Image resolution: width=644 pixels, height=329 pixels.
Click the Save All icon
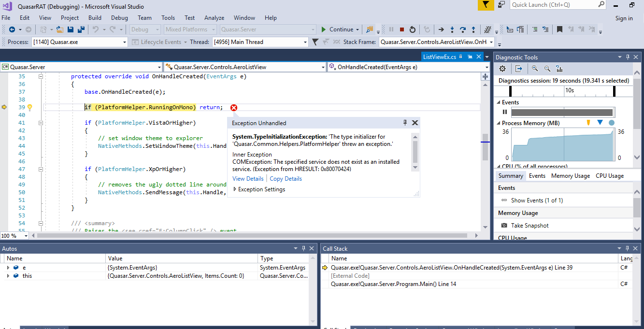pyautogui.click(x=80, y=29)
